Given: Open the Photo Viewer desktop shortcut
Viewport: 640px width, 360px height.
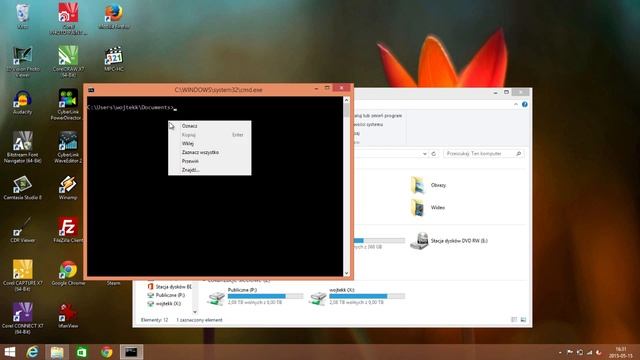Looking at the screenshot, I should click(22, 61).
